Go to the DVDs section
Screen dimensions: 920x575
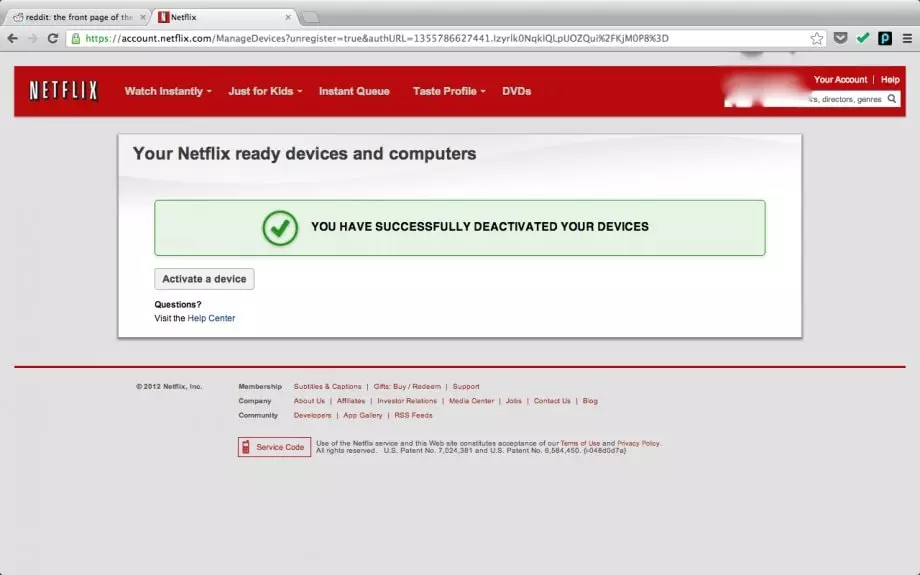coord(516,91)
